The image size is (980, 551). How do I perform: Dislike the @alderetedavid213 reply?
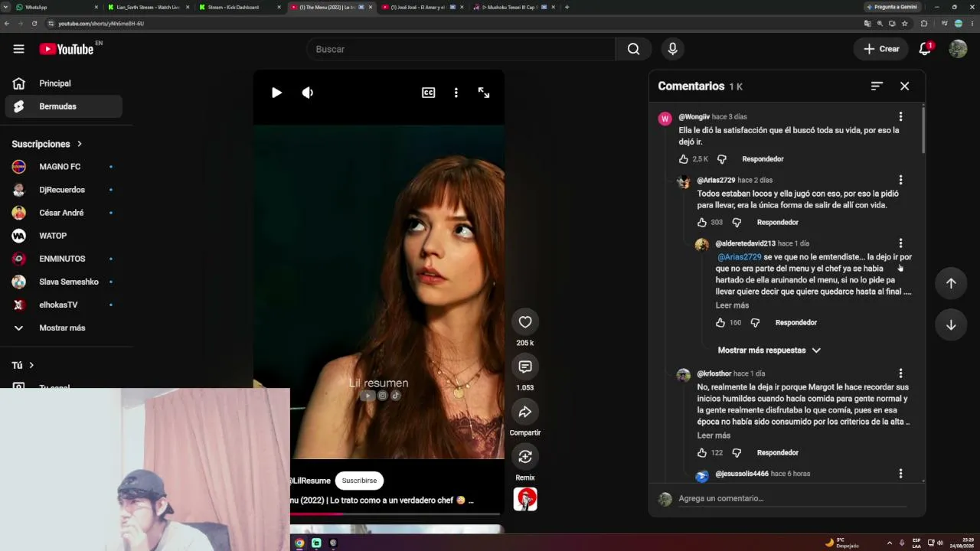click(755, 323)
